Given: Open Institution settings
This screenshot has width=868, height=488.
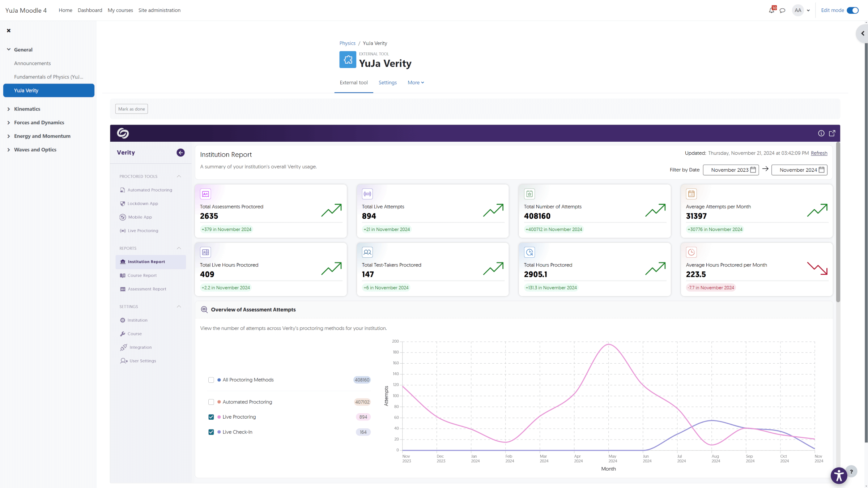Looking at the screenshot, I should pos(134,320).
